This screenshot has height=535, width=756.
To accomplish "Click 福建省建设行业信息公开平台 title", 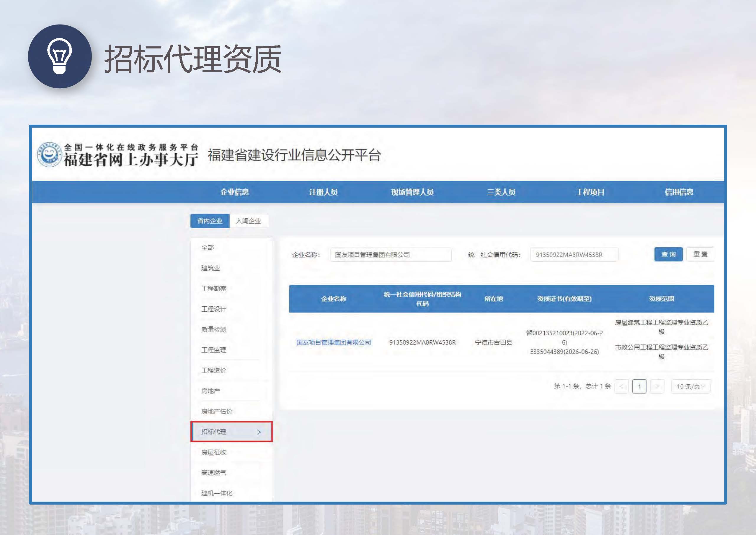I will 294,155.
